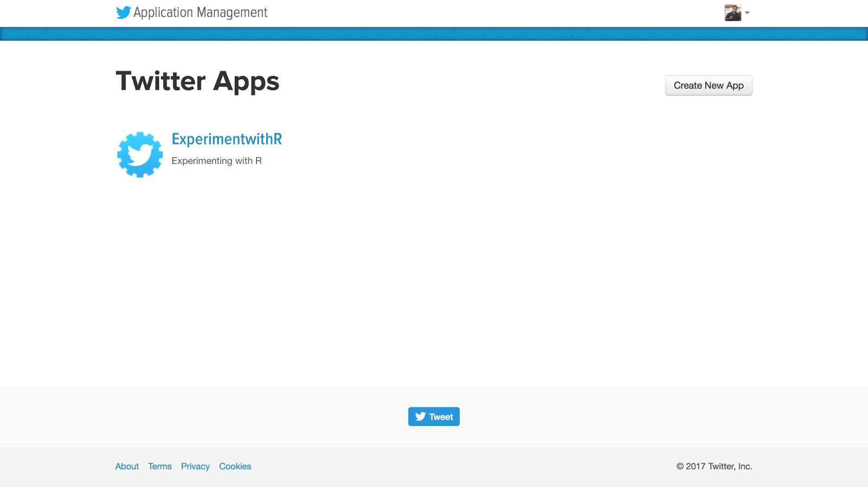Expand the account dropdown arrow

pos(747,12)
